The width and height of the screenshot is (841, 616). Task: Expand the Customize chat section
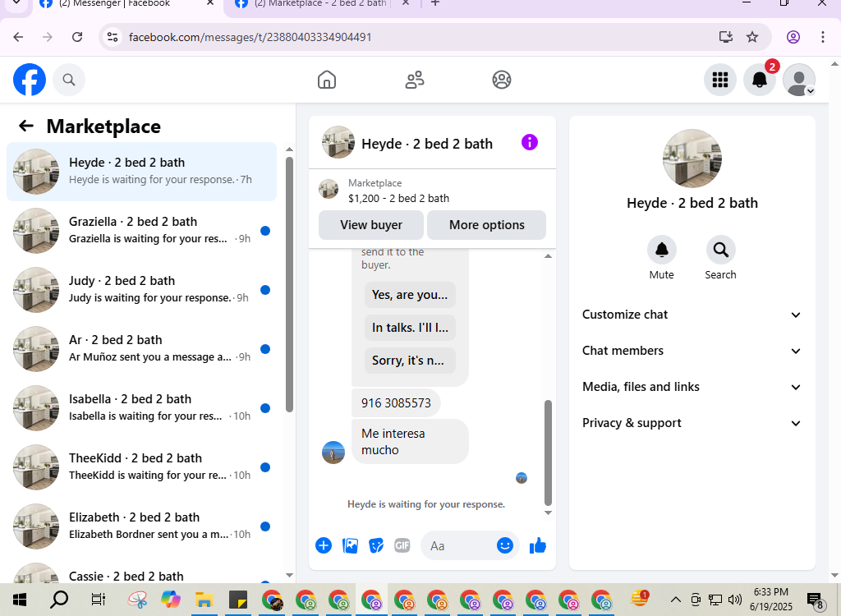point(692,315)
